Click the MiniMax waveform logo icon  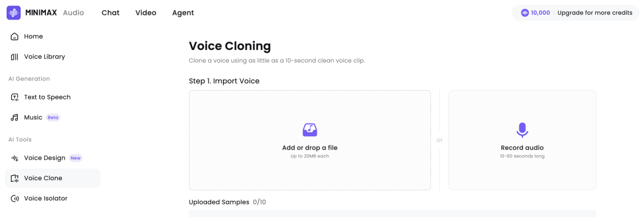14,13
